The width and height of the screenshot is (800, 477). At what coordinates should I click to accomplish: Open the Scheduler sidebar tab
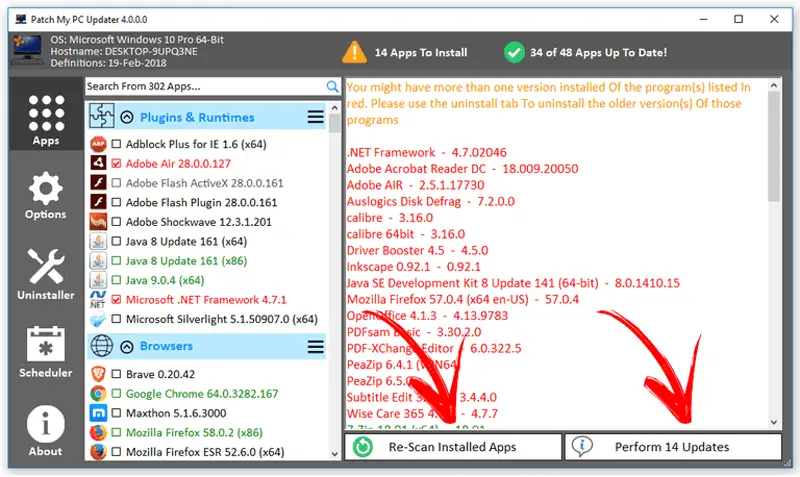click(x=46, y=352)
